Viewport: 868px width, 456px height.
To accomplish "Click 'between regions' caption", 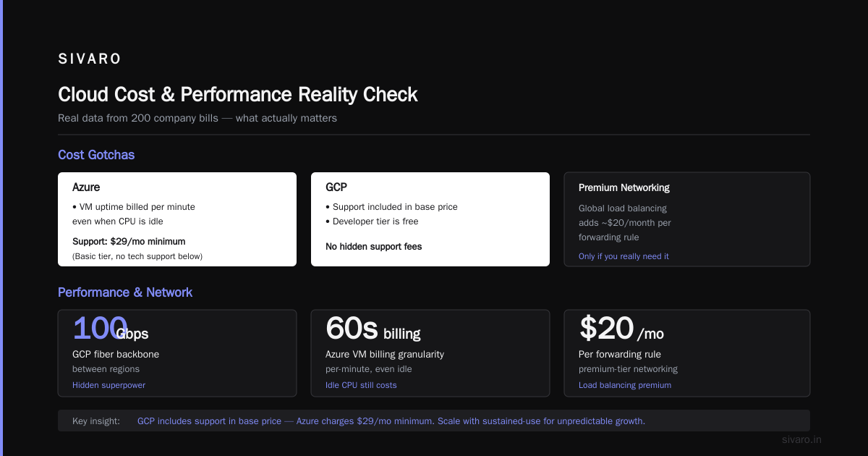I will coord(106,369).
